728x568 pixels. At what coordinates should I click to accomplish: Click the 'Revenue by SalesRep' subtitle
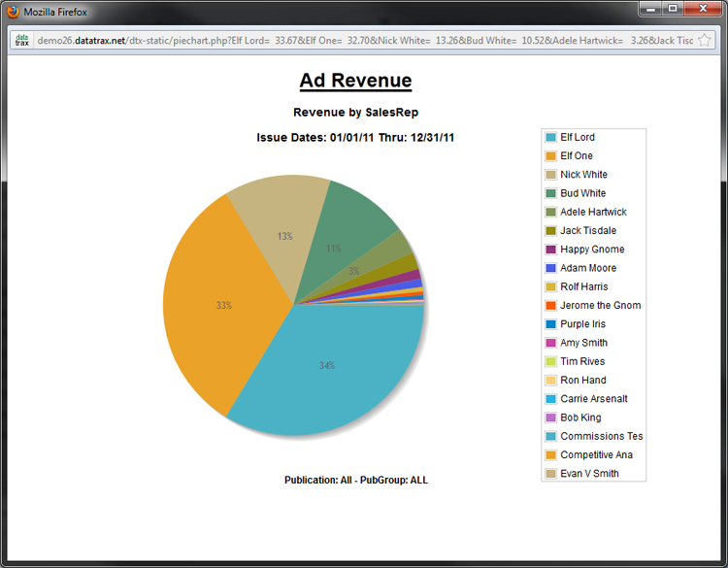[x=355, y=113]
